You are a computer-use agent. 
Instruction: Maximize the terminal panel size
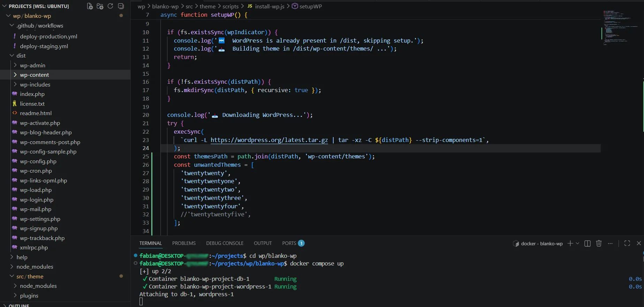coord(627,244)
